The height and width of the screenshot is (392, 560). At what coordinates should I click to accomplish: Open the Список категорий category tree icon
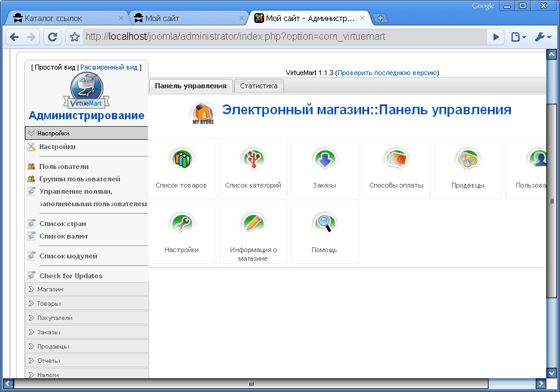coord(253,159)
